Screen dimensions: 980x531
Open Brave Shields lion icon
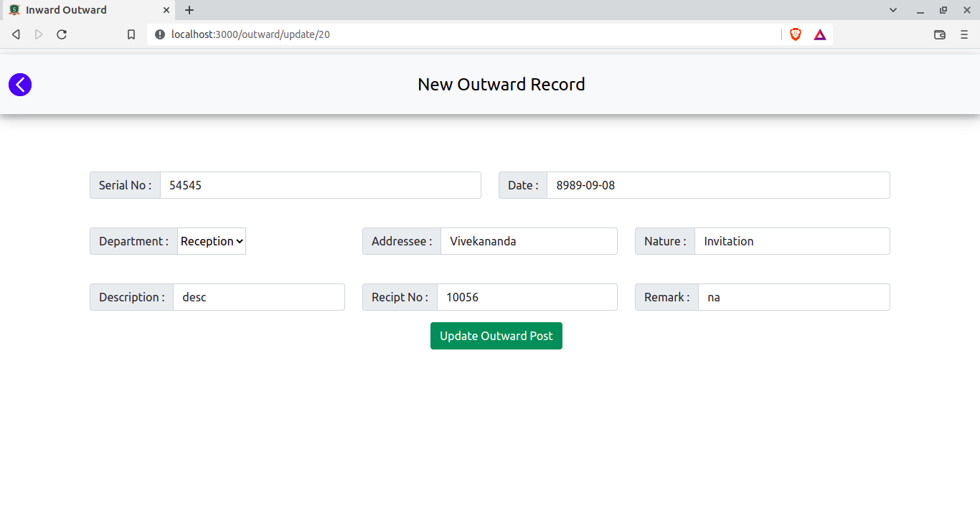(795, 34)
